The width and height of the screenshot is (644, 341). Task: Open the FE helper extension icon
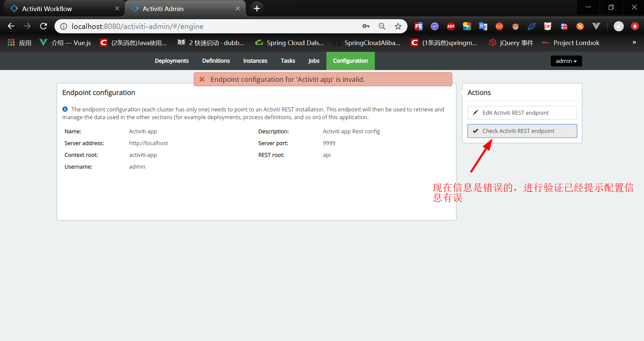(418, 26)
